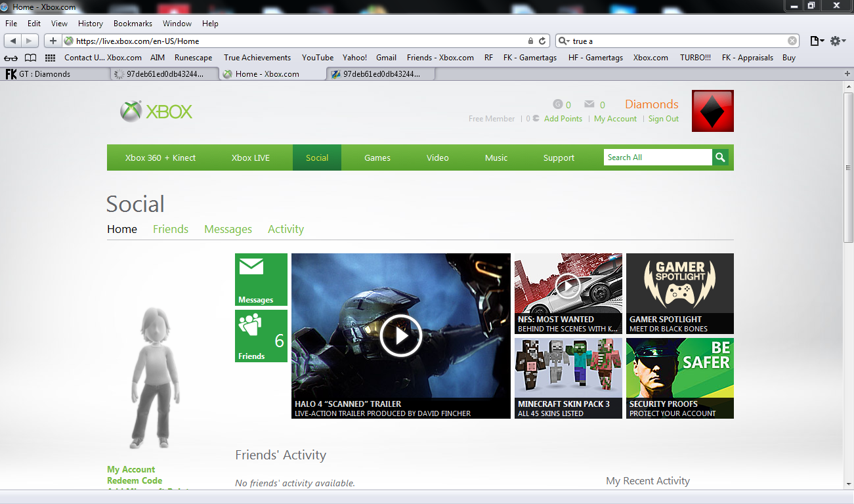The width and height of the screenshot is (854, 504).
Task: Add a bookmark with the plus button beside the address bar
Action: pyautogui.click(x=53, y=41)
